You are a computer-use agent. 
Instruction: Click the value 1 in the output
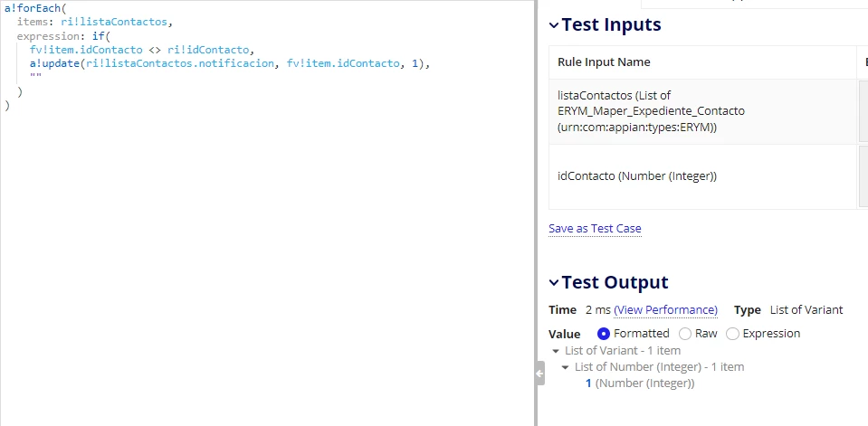[x=588, y=383]
